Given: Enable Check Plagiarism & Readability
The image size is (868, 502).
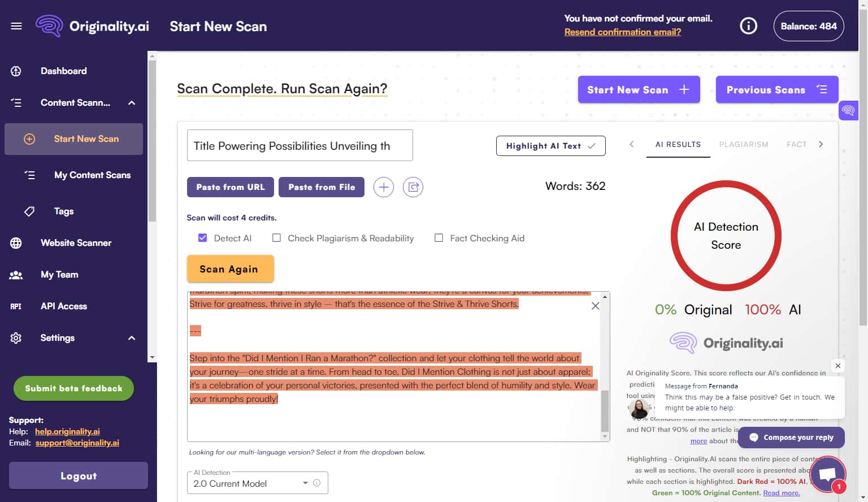Looking at the screenshot, I should (x=276, y=237).
